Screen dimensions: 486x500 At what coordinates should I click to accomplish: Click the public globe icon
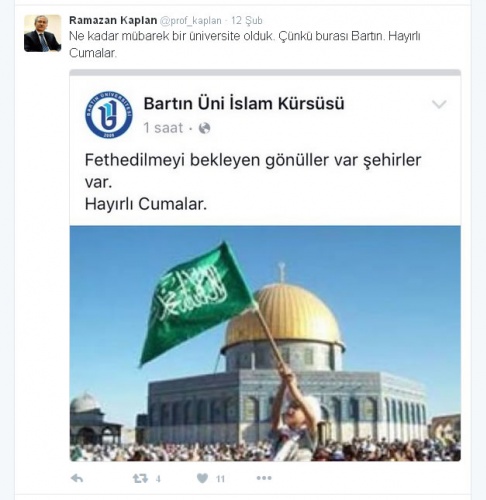(204, 128)
